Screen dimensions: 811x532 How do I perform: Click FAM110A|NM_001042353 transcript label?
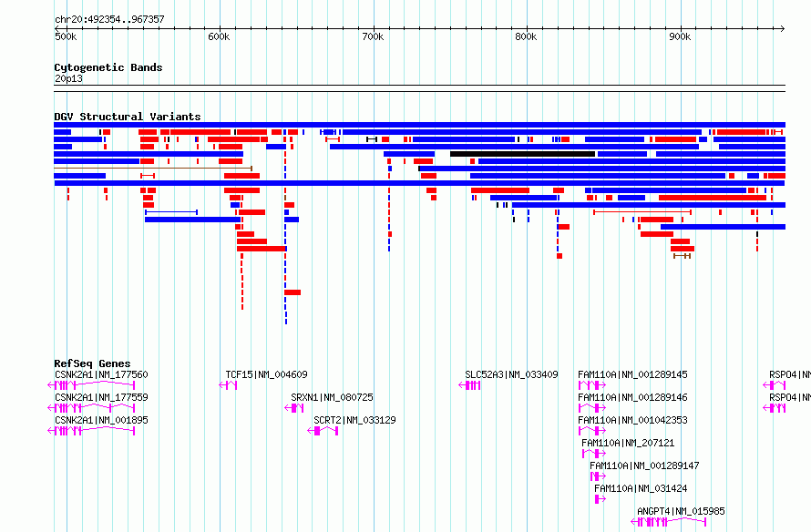tap(632, 420)
